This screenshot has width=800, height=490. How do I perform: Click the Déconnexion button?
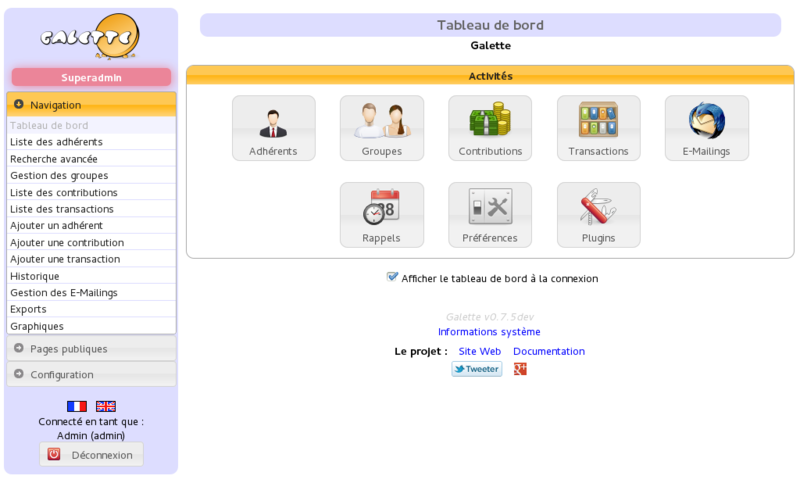(x=91, y=455)
